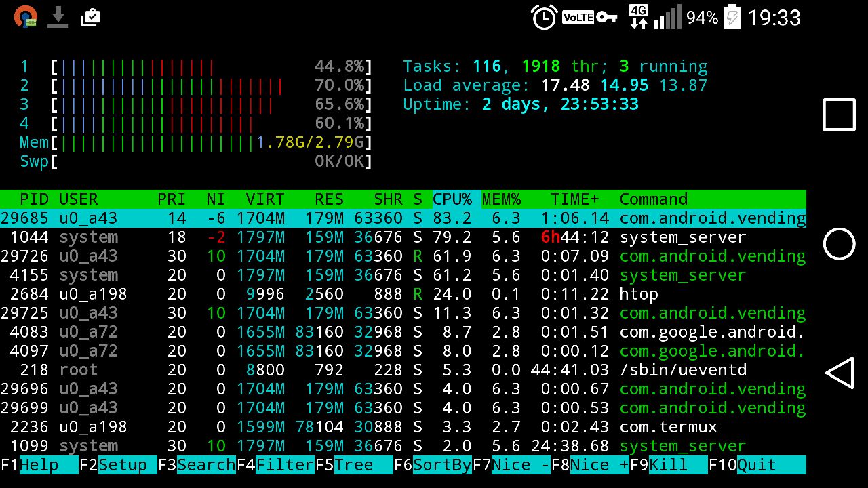Sort by the VIRT column header
Viewport: 868px width, 488px height.
pos(265,199)
